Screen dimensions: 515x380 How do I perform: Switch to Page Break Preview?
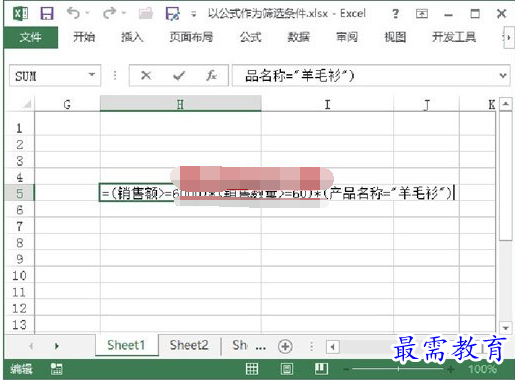click(322, 368)
